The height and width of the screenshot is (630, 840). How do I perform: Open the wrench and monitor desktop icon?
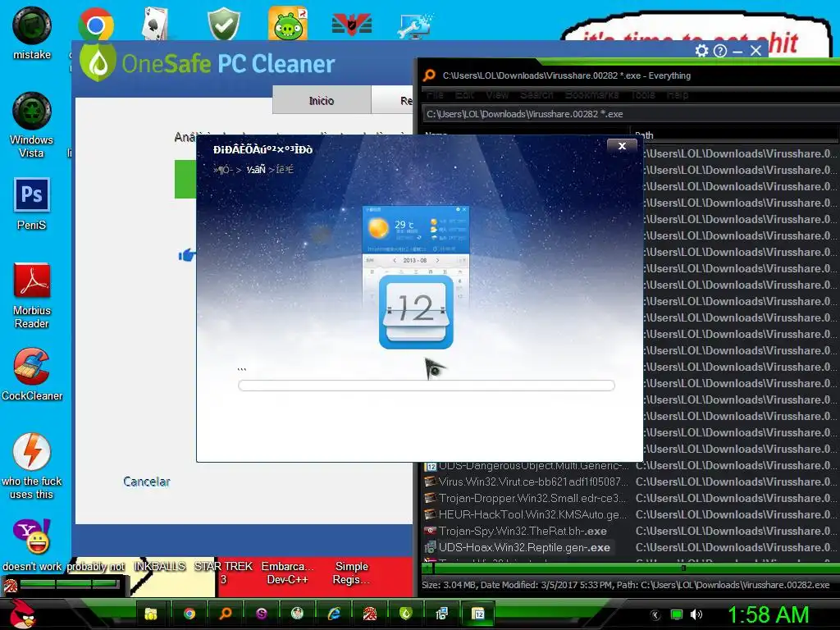pos(416,25)
